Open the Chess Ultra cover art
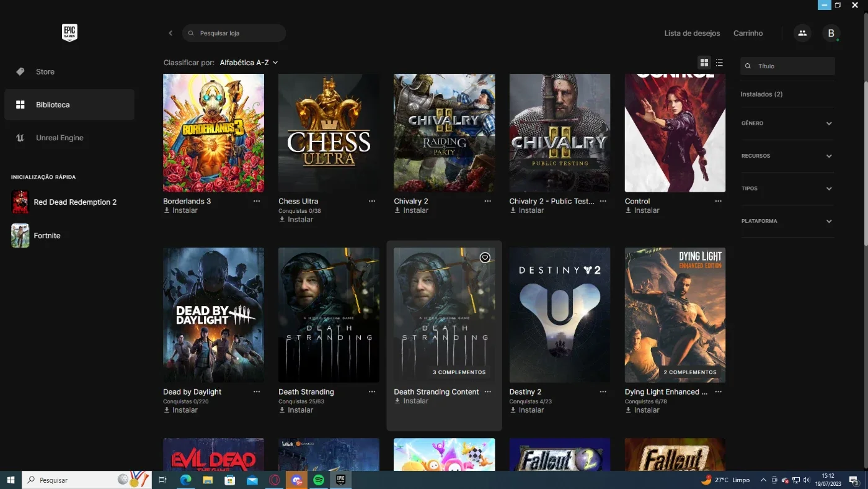Screen dimensions: 868x489 point(329,133)
